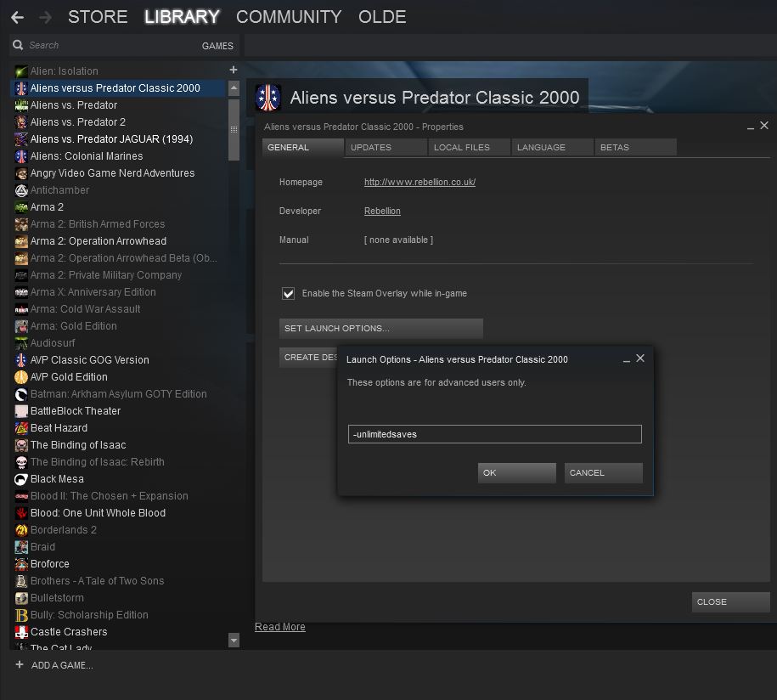Select Arma 2: Operation Arrowhead in list

pos(99,241)
